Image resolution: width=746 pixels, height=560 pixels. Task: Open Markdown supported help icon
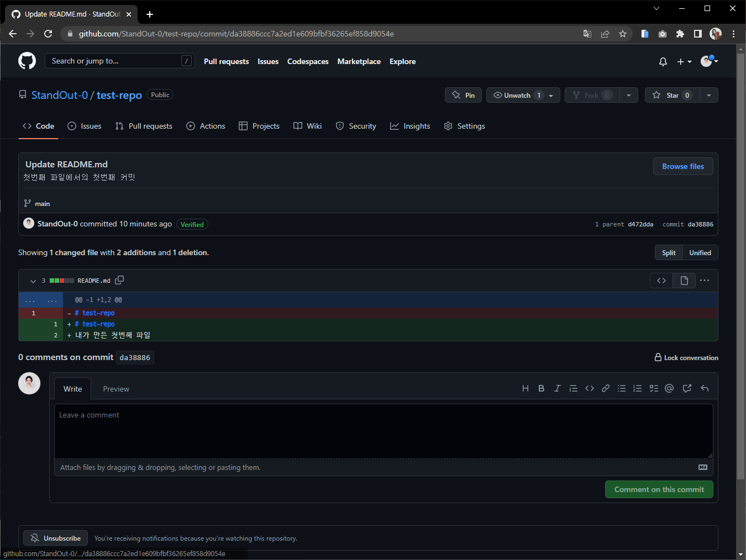(x=703, y=467)
